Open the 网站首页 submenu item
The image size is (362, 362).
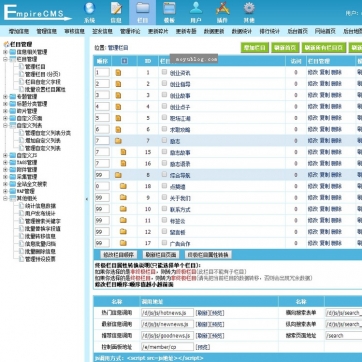(x=325, y=31)
